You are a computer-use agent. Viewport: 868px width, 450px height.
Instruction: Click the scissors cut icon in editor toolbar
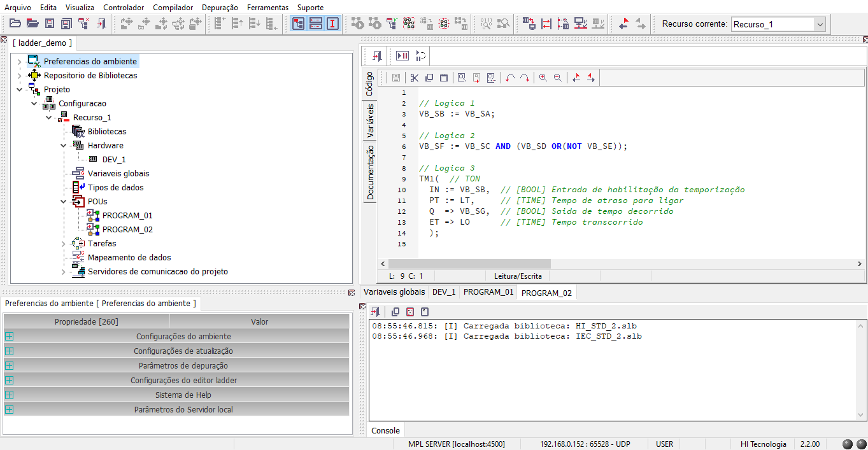tap(414, 78)
